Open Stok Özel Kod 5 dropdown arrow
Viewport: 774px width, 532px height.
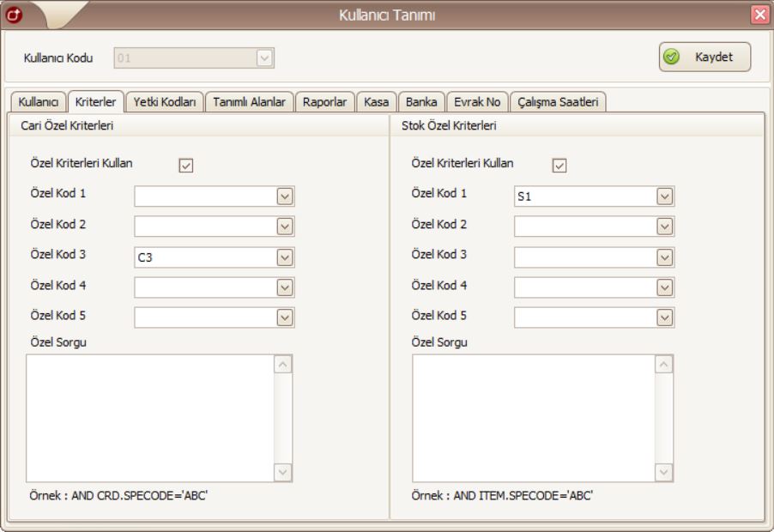coord(663,317)
